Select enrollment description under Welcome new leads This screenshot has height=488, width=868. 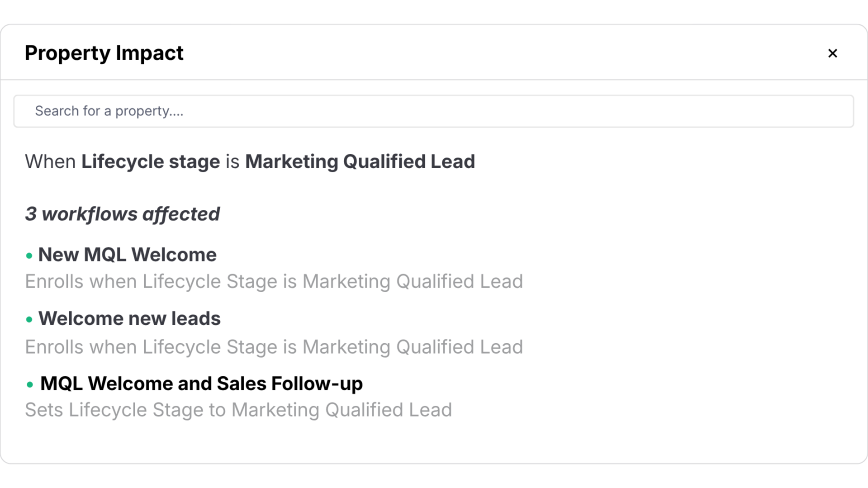274,347
